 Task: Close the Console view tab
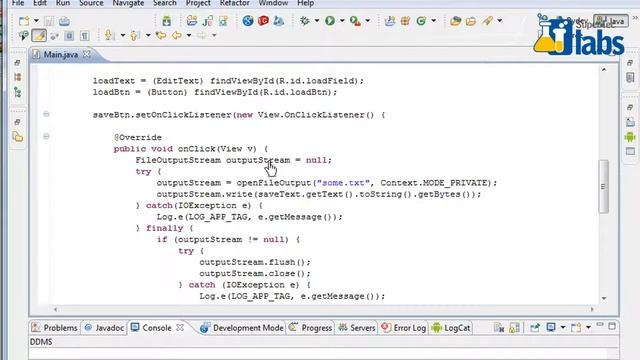pyautogui.click(x=180, y=327)
